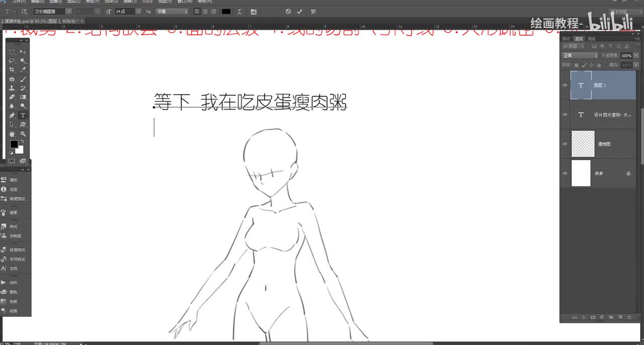The image size is (644, 345).
Task: Open layer opacity slider dropdown
Action: point(636,55)
